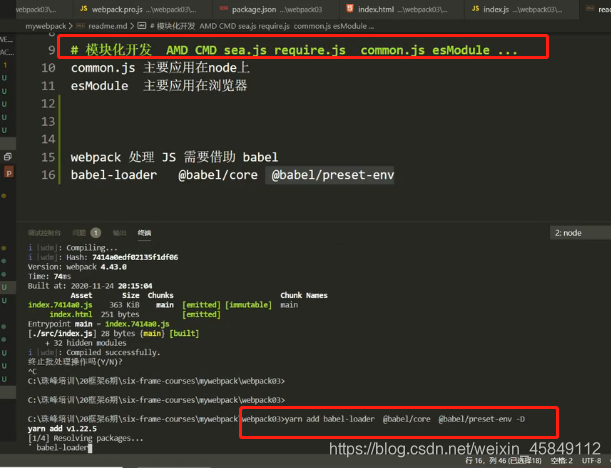Click line number 9 in the gutter
This screenshot has height=468, width=611.
[52, 50]
